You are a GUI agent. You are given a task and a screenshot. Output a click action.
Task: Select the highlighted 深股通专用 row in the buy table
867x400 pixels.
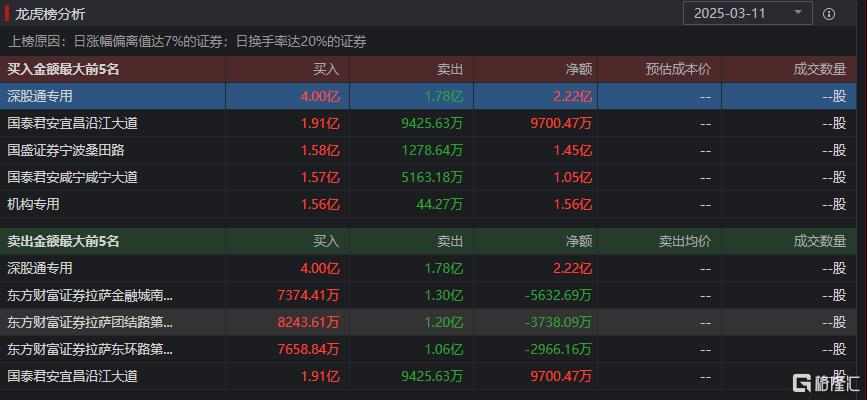pyautogui.click(x=428, y=96)
